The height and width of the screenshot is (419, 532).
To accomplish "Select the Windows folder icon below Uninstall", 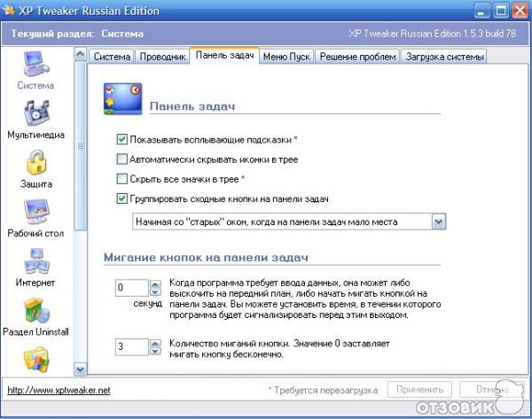I will [36, 360].
